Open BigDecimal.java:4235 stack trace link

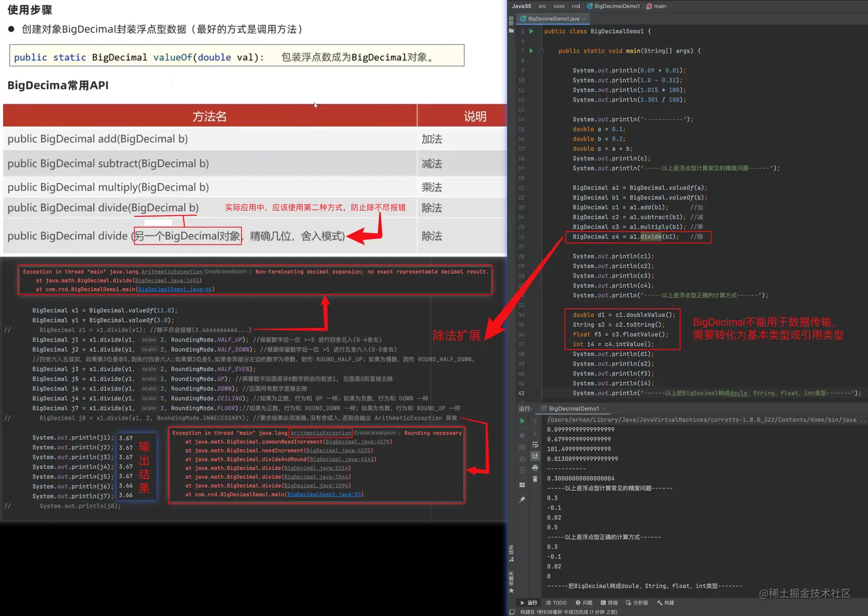(x=339, y=451)
